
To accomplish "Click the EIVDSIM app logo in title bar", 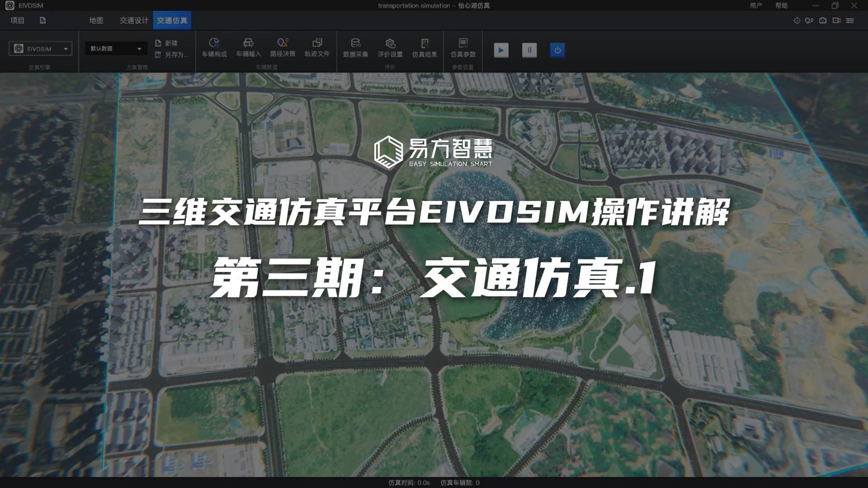I will coord(9,5).
